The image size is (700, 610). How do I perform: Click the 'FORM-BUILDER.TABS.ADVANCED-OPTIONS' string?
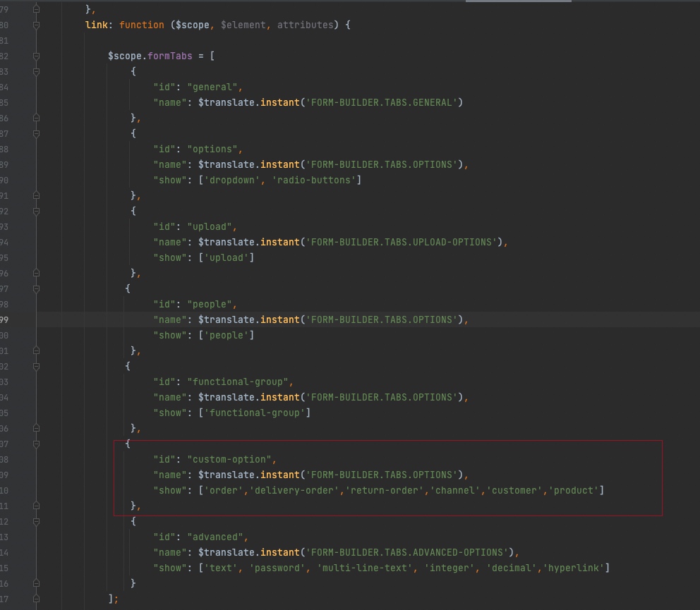click(407, 552)
